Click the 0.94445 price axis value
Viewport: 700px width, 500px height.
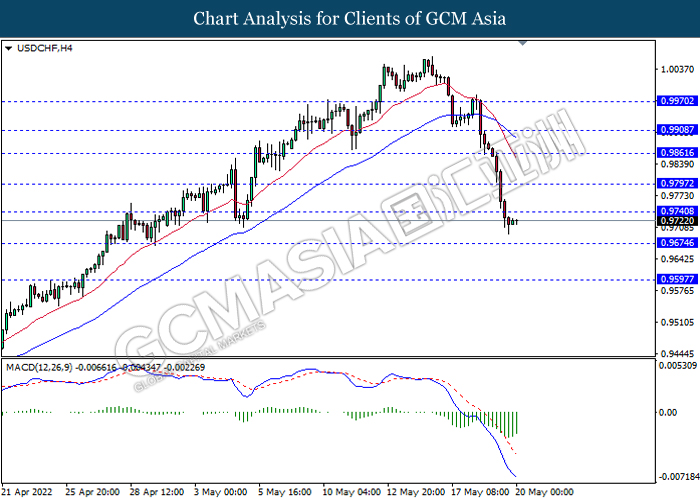[x=677, y=354]
